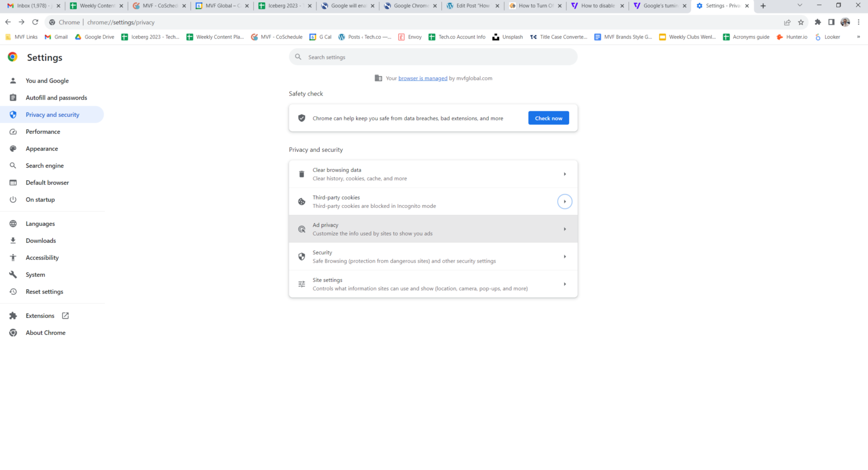Expand the Third-party cookies section
The width and height of the screenshot is (868, 470).
(x=565, y=201)
